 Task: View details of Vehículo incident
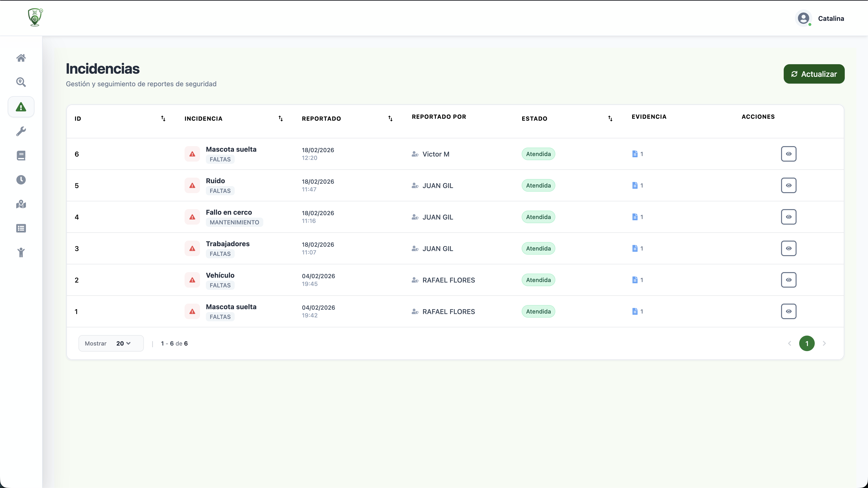pyautogui.click(x=789, y=280)
